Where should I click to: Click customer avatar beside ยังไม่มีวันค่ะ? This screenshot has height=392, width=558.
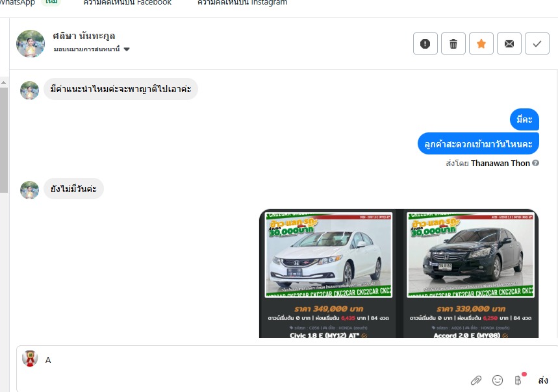[x=29, y=190]
